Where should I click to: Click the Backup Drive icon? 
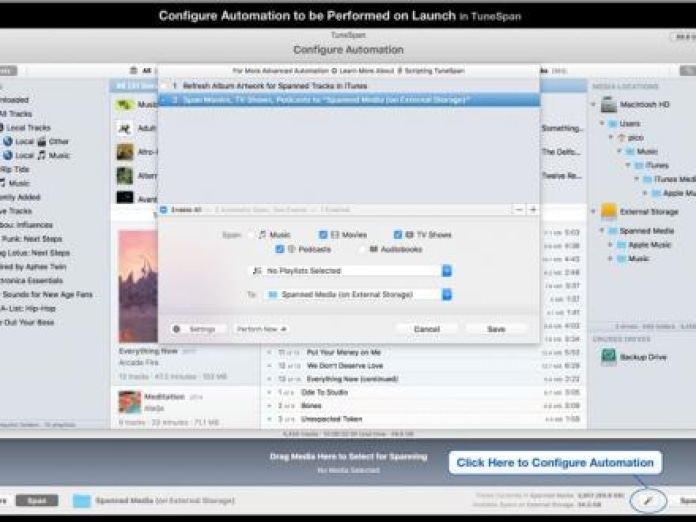609,357
